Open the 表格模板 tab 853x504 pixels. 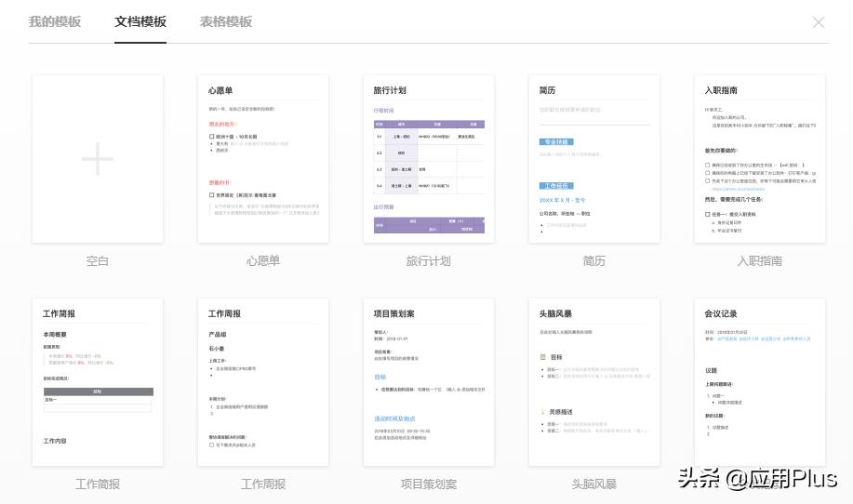click(x=226, y=21)
